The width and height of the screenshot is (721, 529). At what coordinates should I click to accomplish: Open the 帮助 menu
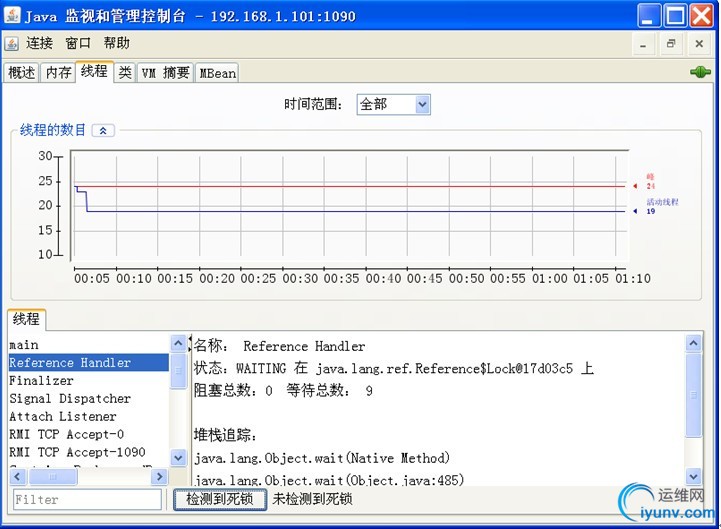pyautogui.click(x=116, y=43)
